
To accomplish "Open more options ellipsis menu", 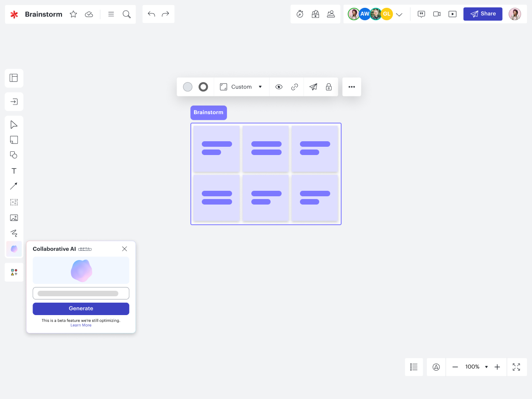I will tap(352, 87).
